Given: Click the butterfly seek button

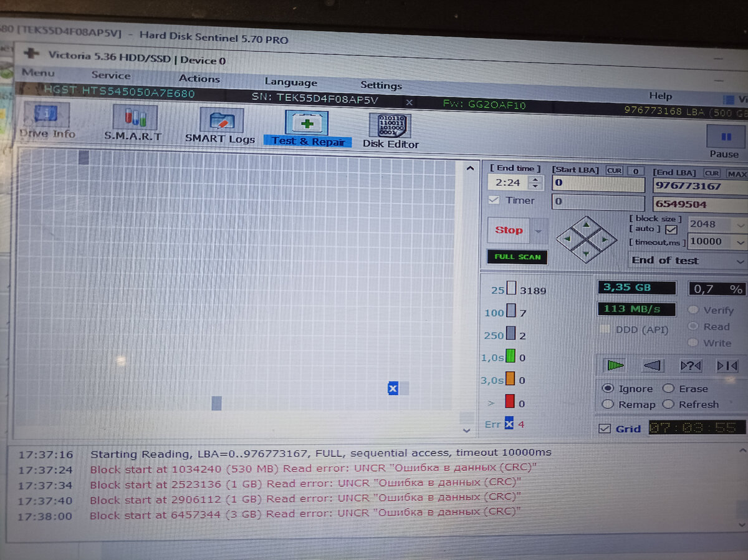Looking at the screenshot, I should point(727,365).
